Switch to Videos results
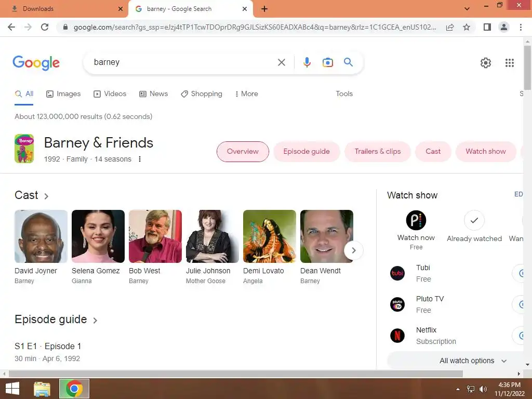 tap(110, 94)
